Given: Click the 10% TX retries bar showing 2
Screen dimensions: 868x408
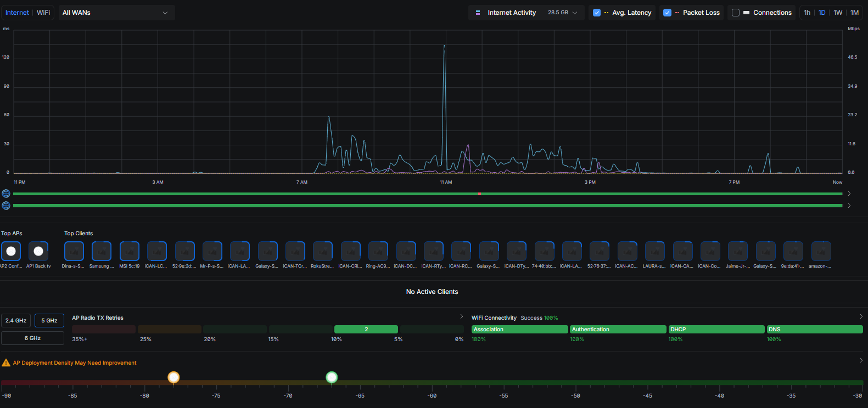Looking at the screenshot, I should (366, 330).
